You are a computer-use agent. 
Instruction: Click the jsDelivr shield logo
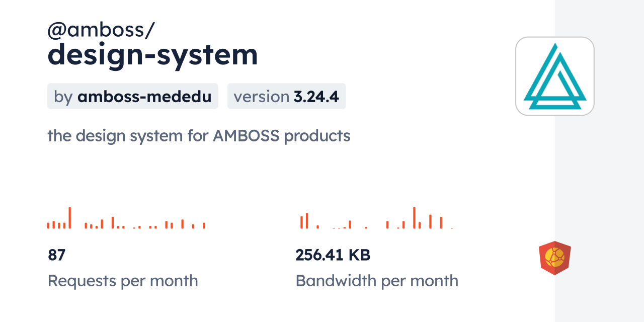coord(554,258)
